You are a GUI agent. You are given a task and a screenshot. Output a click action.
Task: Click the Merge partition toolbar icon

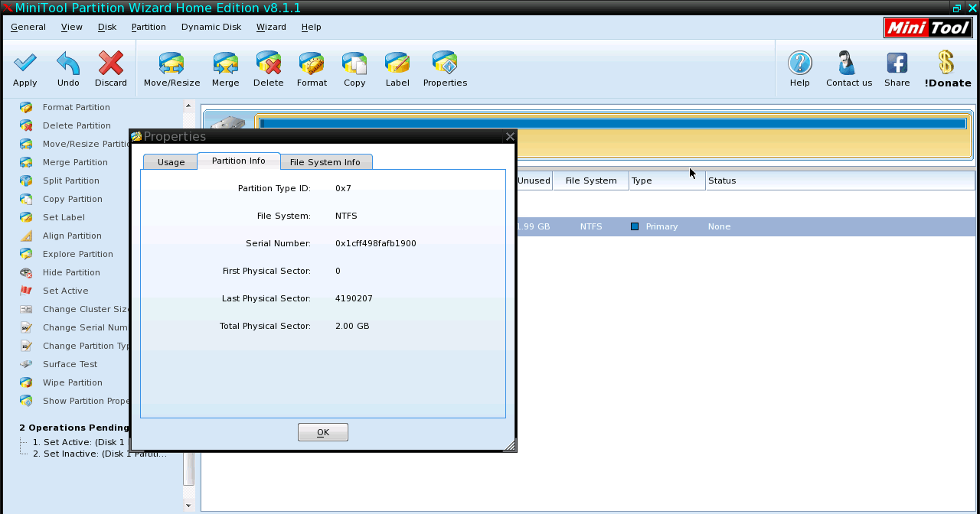coord(225,63)
